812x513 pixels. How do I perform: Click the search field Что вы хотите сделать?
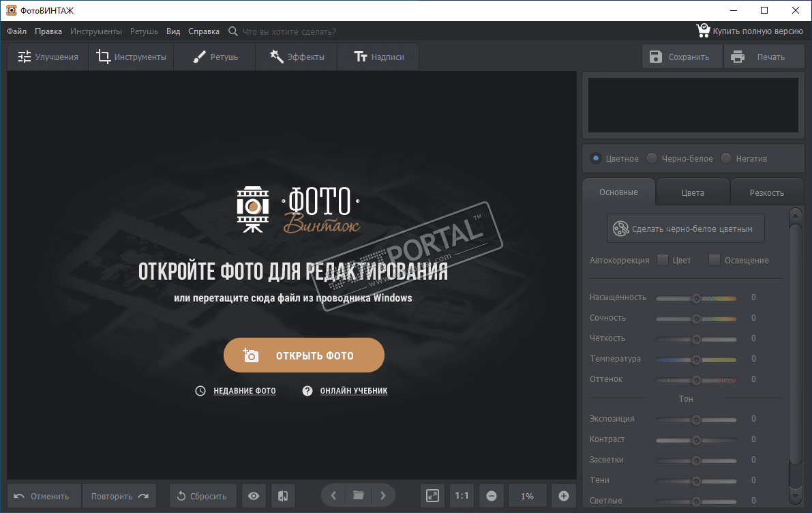point(289,31)
